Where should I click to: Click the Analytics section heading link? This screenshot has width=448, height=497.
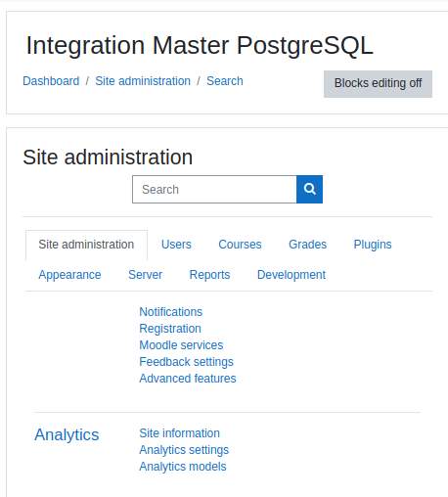tap(67, 434)
